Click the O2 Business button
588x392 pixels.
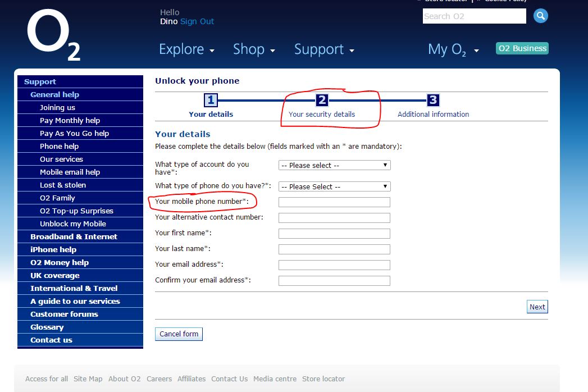click(522, 48)
